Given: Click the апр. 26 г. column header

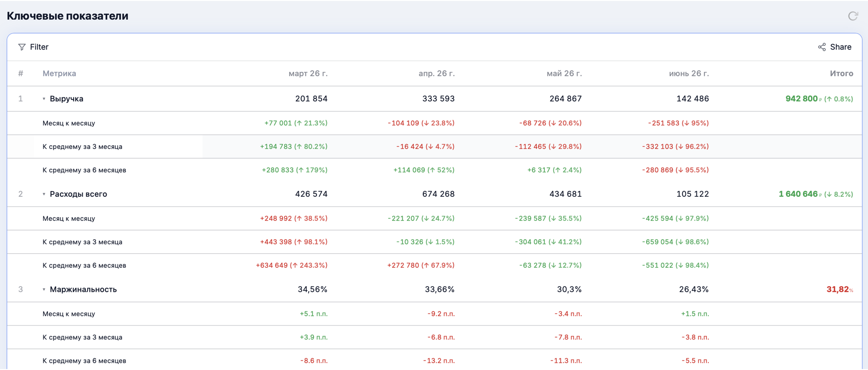Looking at the screenshot, I should (x=436, y=73).
